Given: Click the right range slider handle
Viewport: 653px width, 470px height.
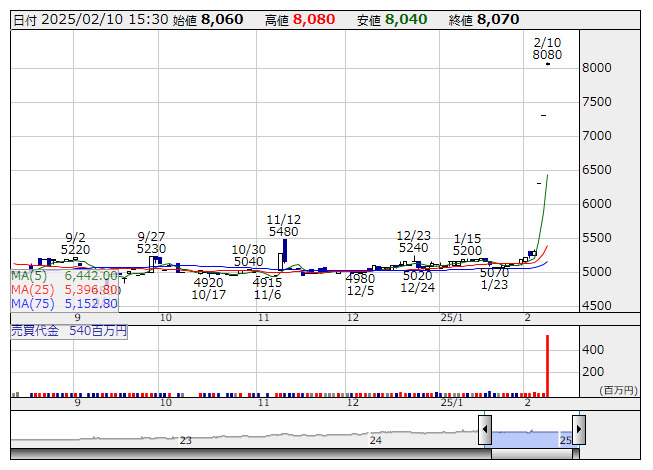Looking at the screenshot, I should point(578,431).
